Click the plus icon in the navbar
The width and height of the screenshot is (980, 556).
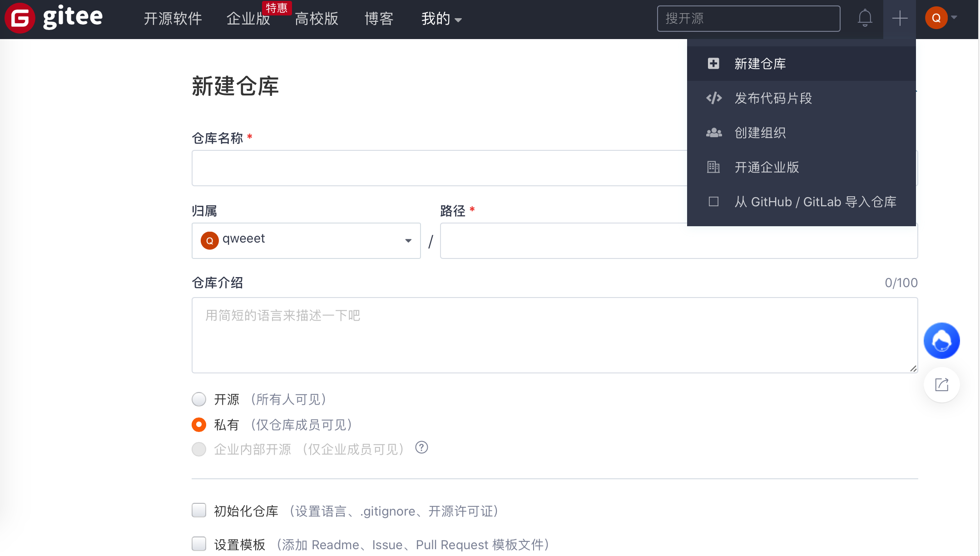click(x=900, y=18)
